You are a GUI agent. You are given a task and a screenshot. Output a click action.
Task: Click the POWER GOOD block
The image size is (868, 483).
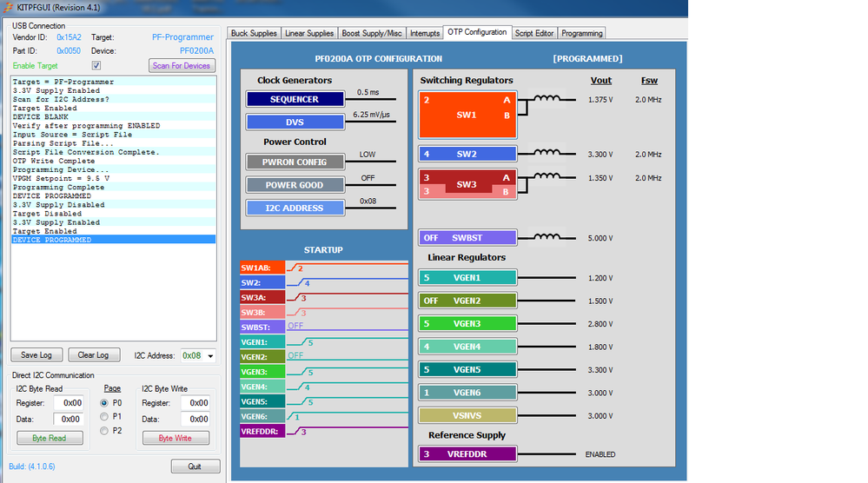pos(295,185)
